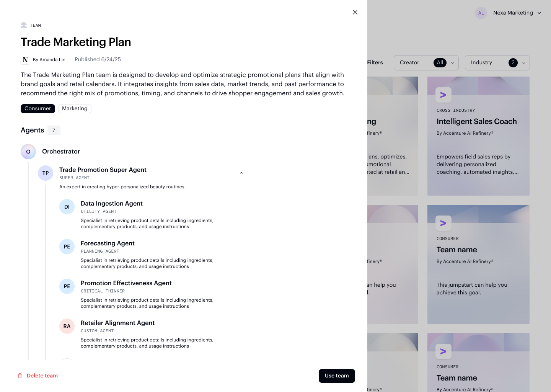Open the Industry filter dropdown
Screen dimensions: 551x392
point(497,63)
